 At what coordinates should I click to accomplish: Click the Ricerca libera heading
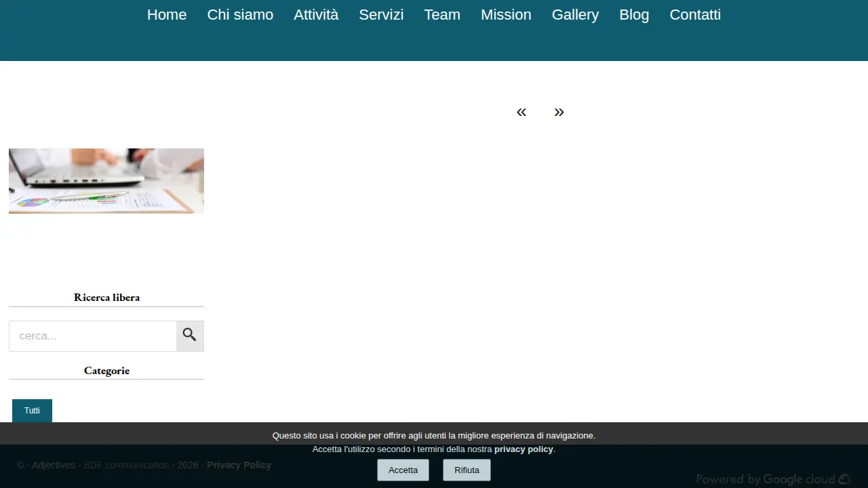[106, 297]
